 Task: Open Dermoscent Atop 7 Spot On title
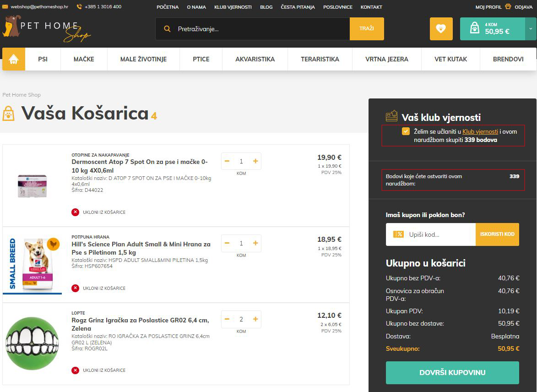(x=140, y=166)
